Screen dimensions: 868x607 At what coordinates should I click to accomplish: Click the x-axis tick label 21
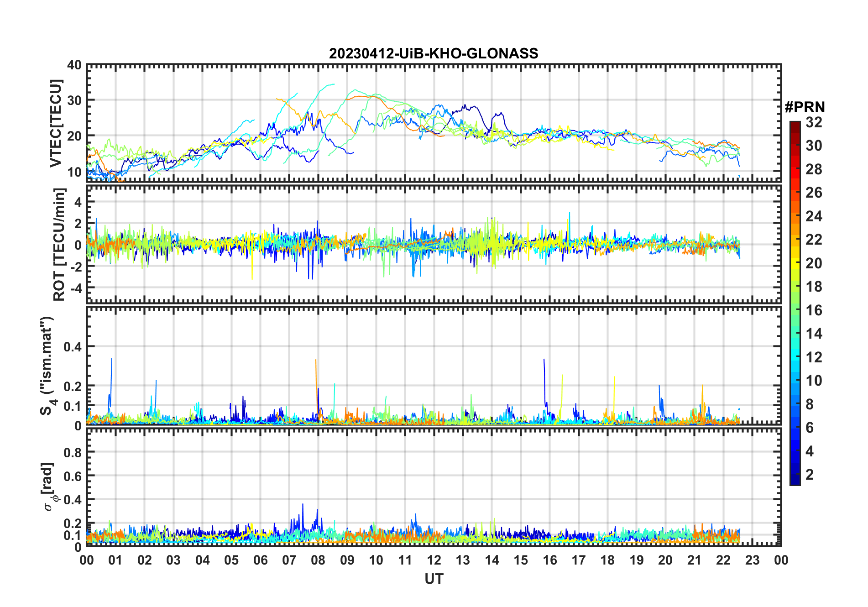pyautogui.click(x=694, y=560)
